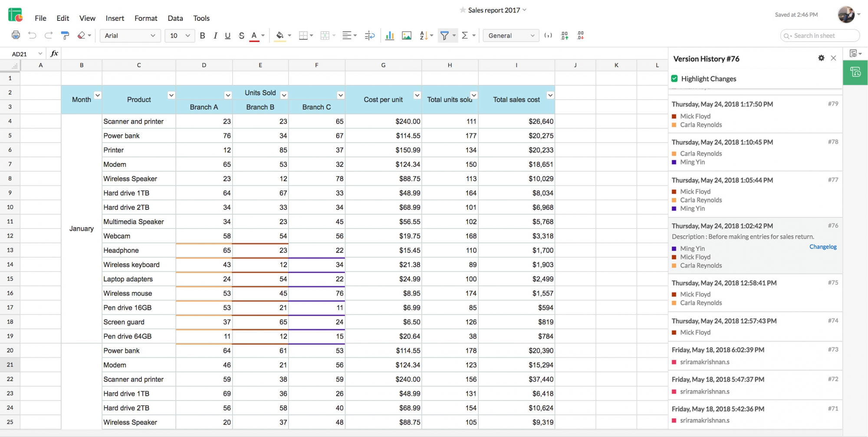
Task: Open the Changelog link for version #76
Action: [822, 247]
